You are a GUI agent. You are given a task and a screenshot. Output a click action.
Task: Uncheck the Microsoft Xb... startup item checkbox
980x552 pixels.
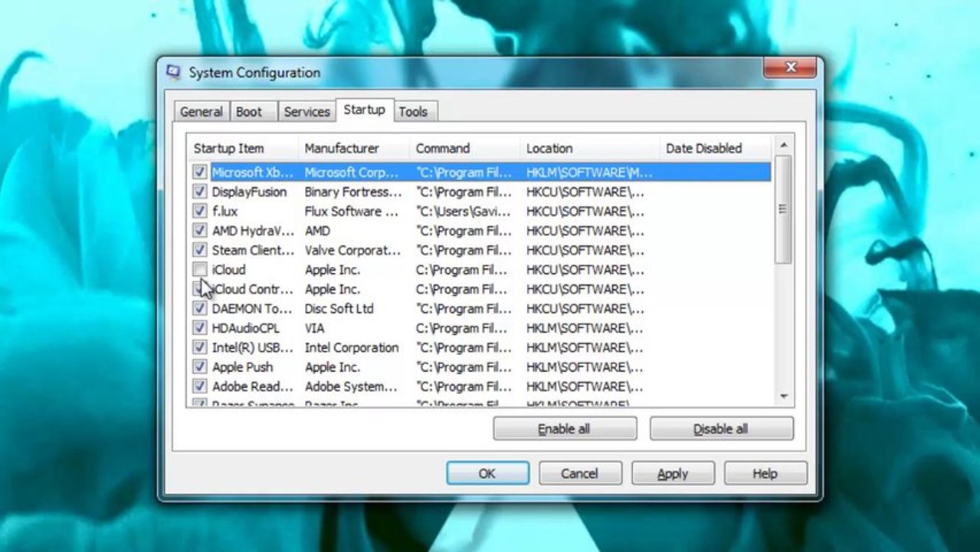(200, 172)
